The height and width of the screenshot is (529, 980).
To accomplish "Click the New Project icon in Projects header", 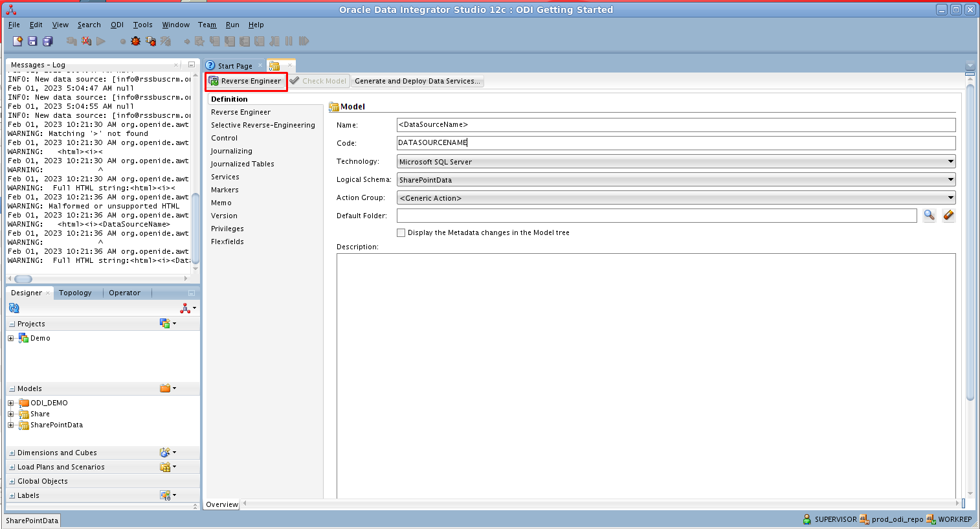I will (x=165, y=323).
